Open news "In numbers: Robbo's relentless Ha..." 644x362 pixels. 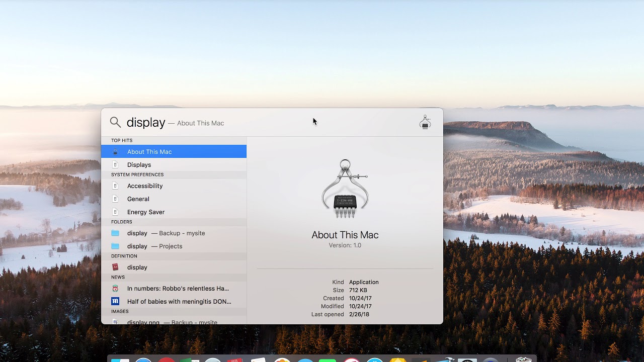(x=174, y=288)
